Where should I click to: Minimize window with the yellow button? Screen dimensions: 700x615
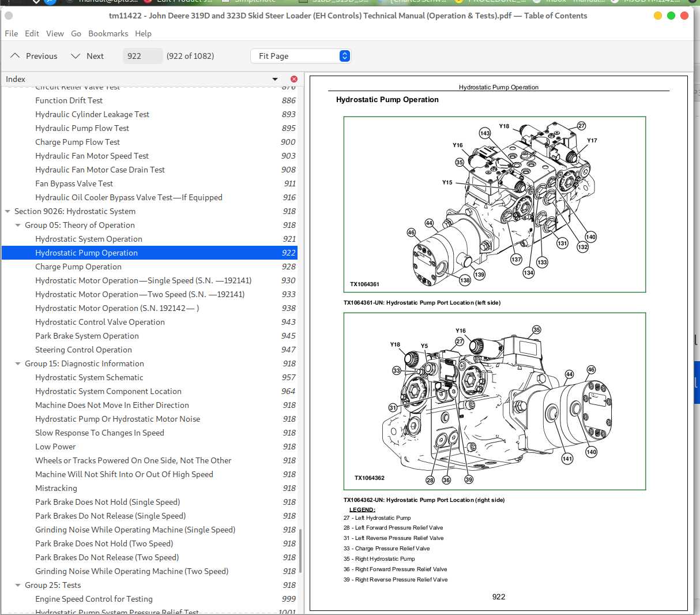pos(658,16)
